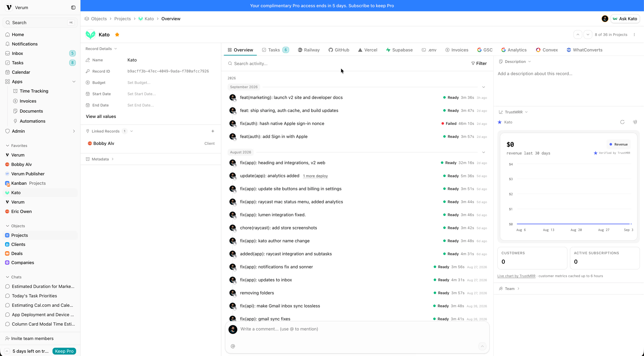644x356 pixels.
Task: Collapse the Record Details section
Action: coord(101,49)
